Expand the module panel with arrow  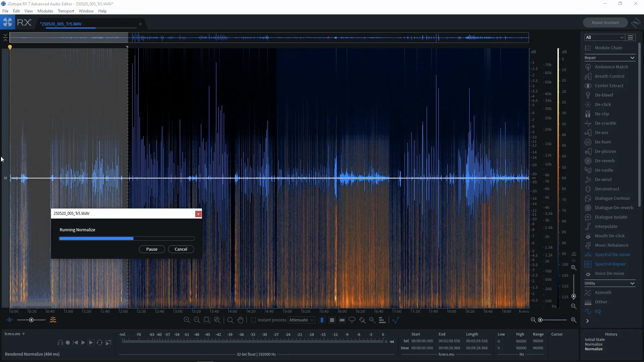point(587,321)
